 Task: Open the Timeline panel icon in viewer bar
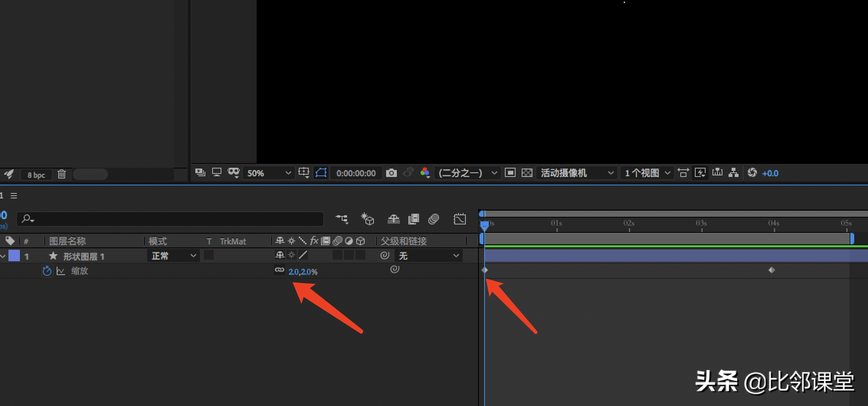(717, 173)
